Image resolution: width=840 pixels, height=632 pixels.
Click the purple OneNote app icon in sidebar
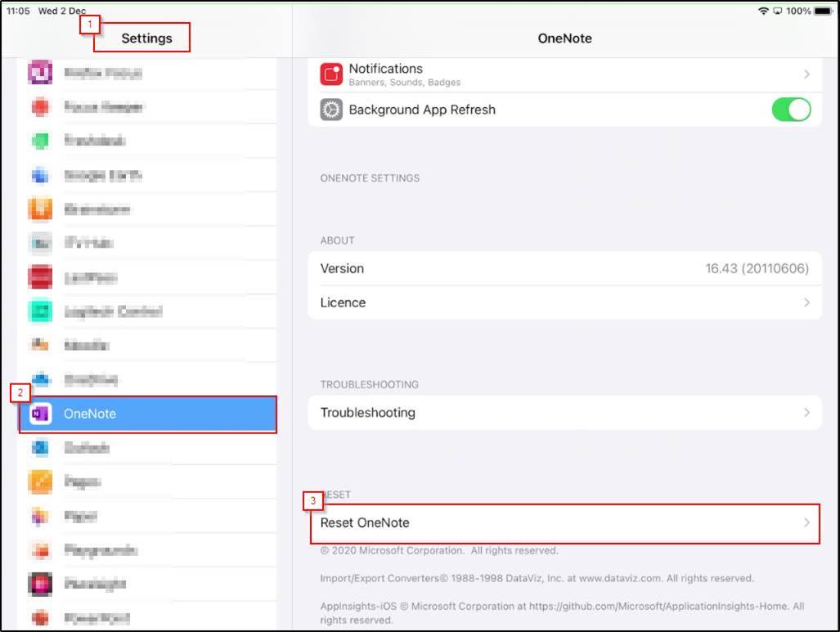[x=40, y=414]
